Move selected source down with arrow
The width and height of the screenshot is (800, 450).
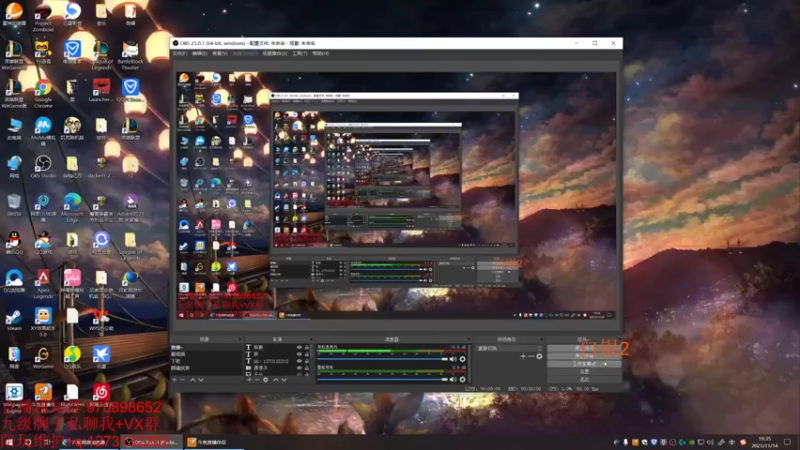(284, 380)
